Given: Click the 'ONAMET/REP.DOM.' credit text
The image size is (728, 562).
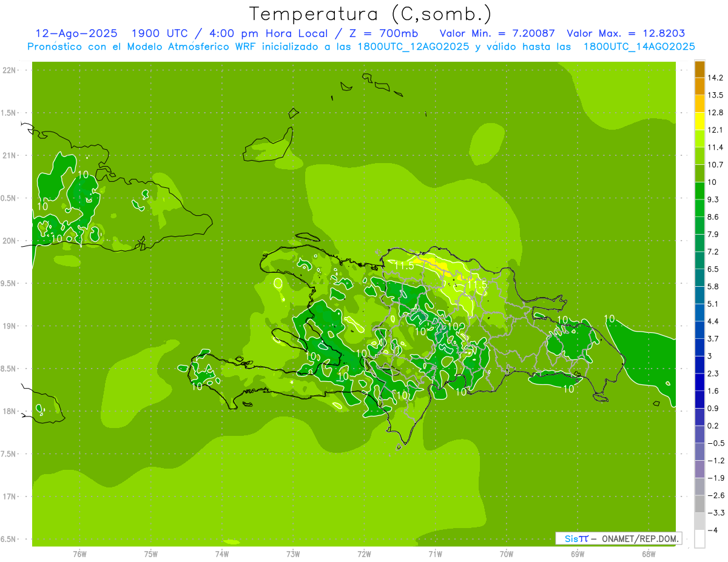Looking at the screenshot, I should pos(641,538).
